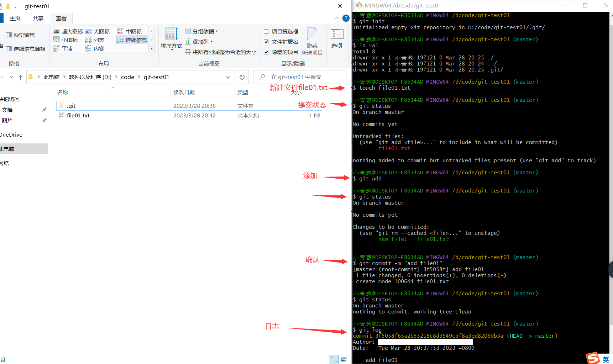The height and width of the screenshot is (364, 613).
Task: Go to 软件以及程序 (D:) in path
Action: point(90,77)
